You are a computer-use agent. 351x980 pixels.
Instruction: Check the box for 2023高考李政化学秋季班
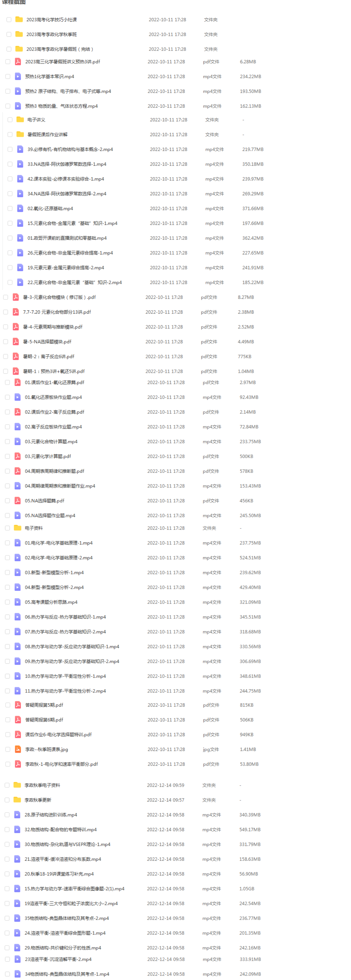9,34
